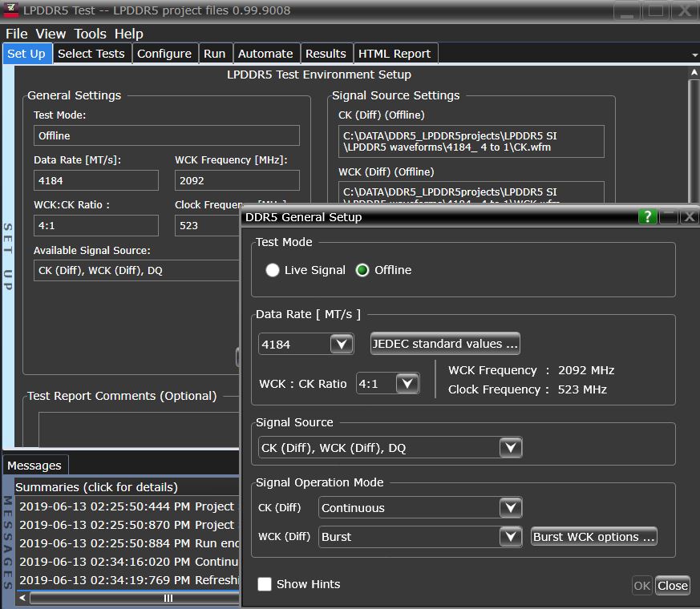Click the LPDDR5 Test app icon in title bar
Image resolution: width=700 pixels, height=609 pixels.
[x=11, y=10]
